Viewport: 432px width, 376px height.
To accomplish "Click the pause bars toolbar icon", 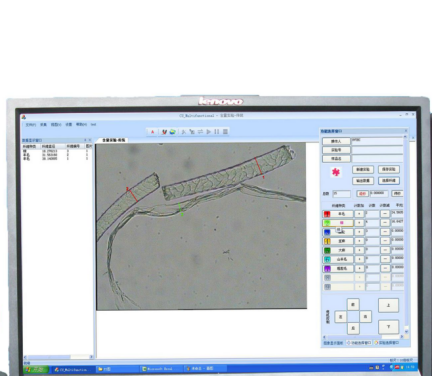I will [217, 132].
